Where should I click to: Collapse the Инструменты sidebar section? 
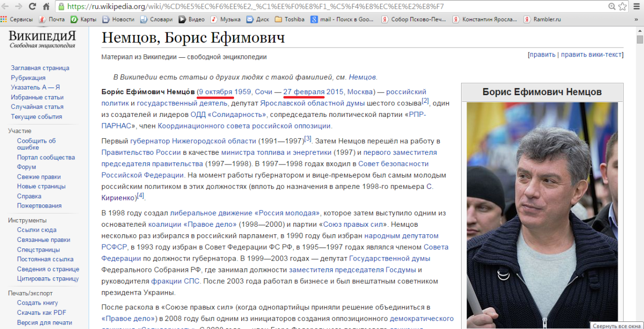pyautogui.click(x=27, y=220)
